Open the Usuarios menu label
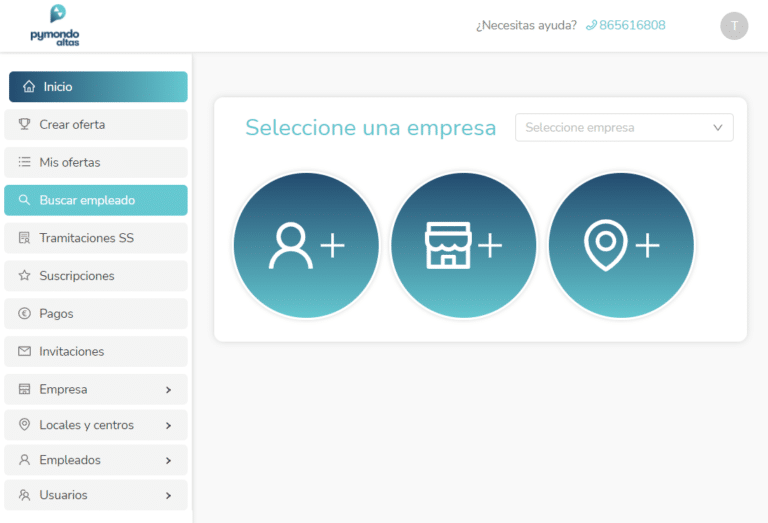Image resolution: width=768 pixels, height=523 pixels. point(63,495)
